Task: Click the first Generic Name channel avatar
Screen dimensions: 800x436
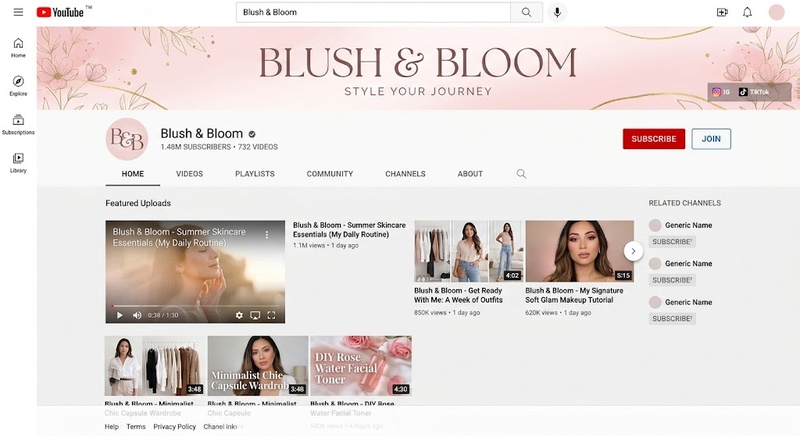Action: (x=655, y=225)
